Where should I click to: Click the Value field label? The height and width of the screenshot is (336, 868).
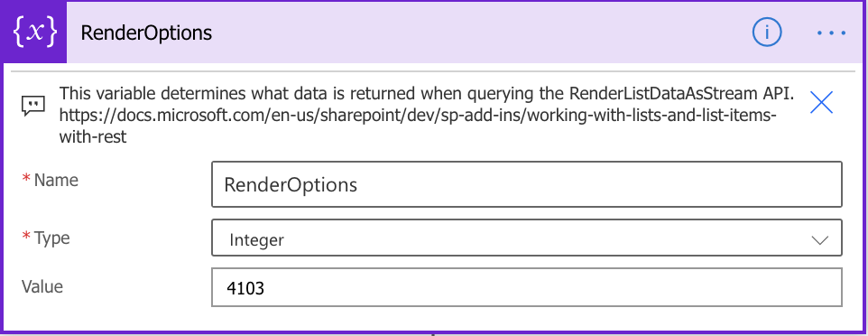point(42,286)
